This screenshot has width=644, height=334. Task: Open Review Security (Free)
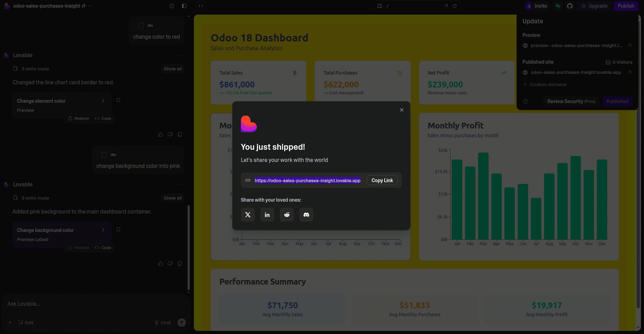[x=571, y=101]
